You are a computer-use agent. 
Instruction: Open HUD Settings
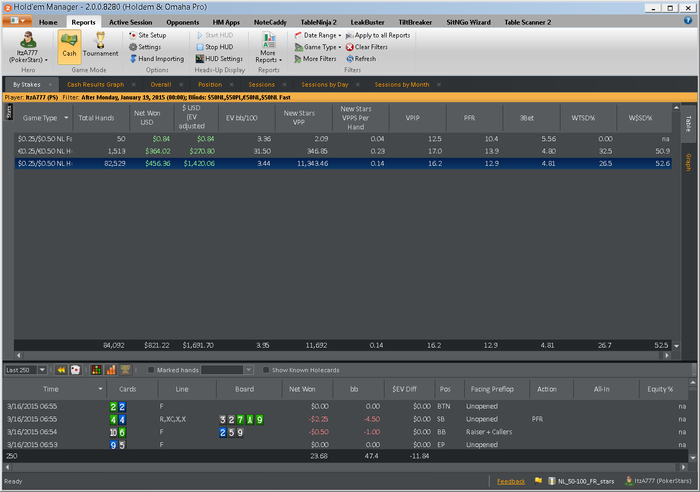(219, 58)
